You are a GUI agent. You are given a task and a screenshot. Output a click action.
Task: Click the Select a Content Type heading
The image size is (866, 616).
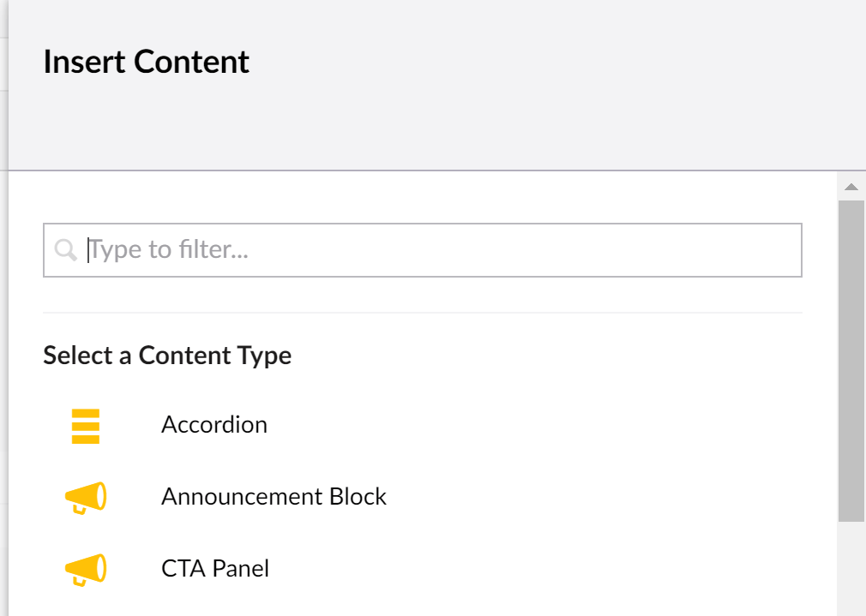(x=167, y=356)
